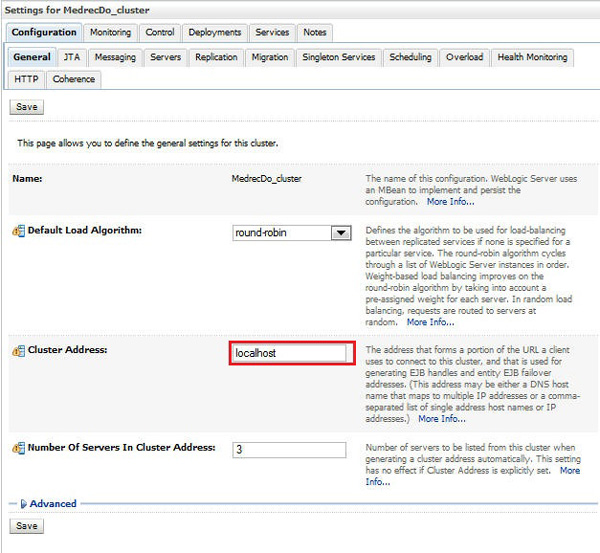The image size is (600, 553).
Task: Go to the Deployments tab
Action: click(x=215, y=33)
